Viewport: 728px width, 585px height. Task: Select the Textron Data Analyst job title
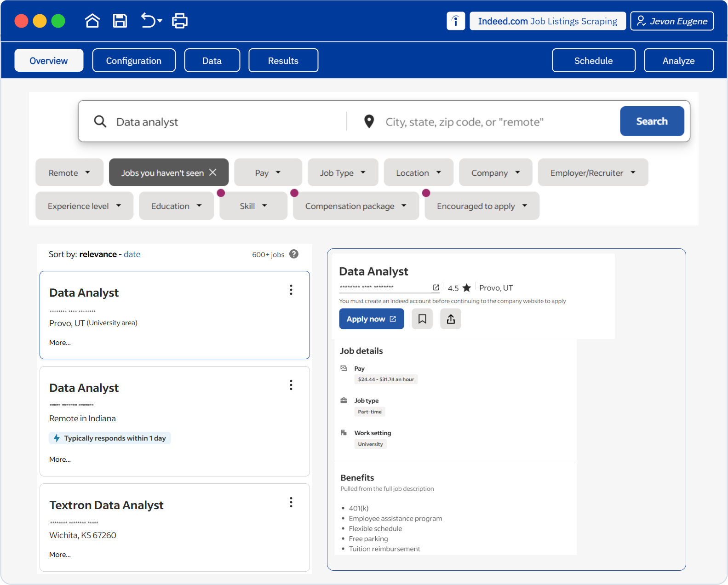tap(106, 505)
